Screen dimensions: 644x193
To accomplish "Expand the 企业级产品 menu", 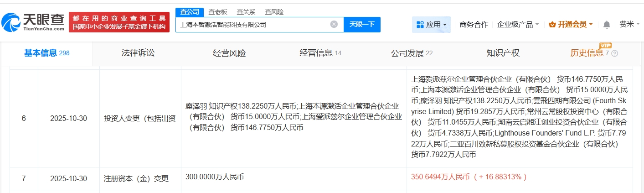I will pos(518,24).
